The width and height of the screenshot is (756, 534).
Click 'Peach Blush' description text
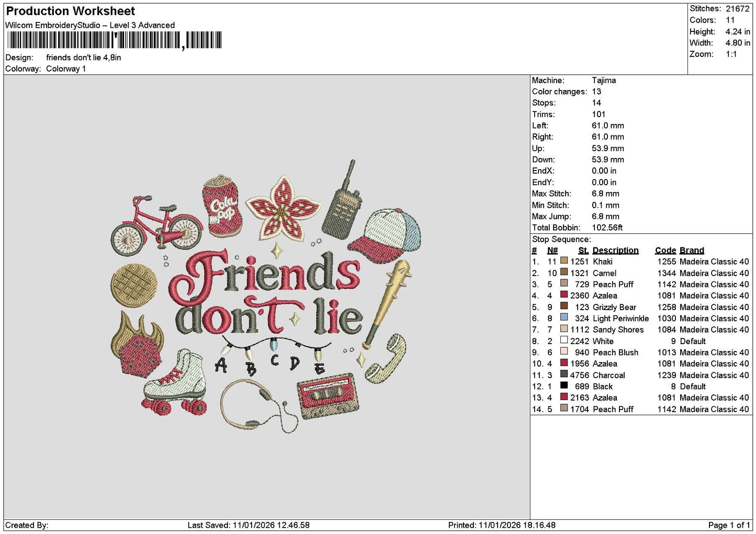click(x=616, y=353)
